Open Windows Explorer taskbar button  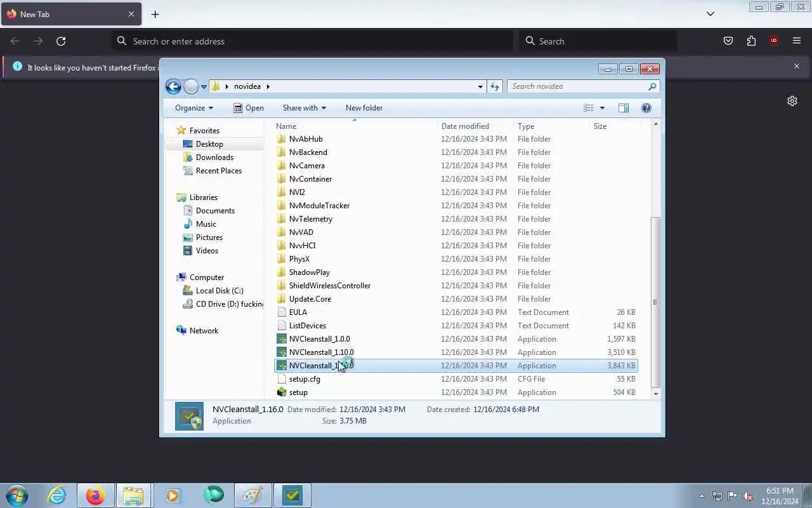pos(133,495)
